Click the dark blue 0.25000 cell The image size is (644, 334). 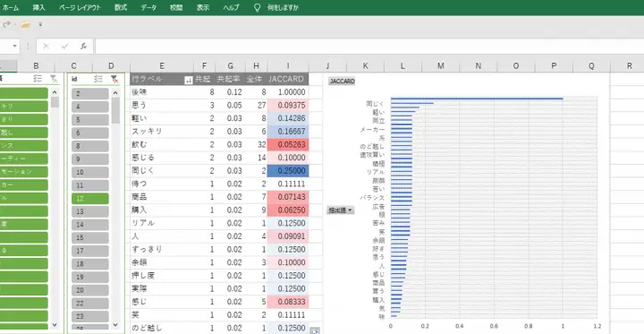[288, 171]
